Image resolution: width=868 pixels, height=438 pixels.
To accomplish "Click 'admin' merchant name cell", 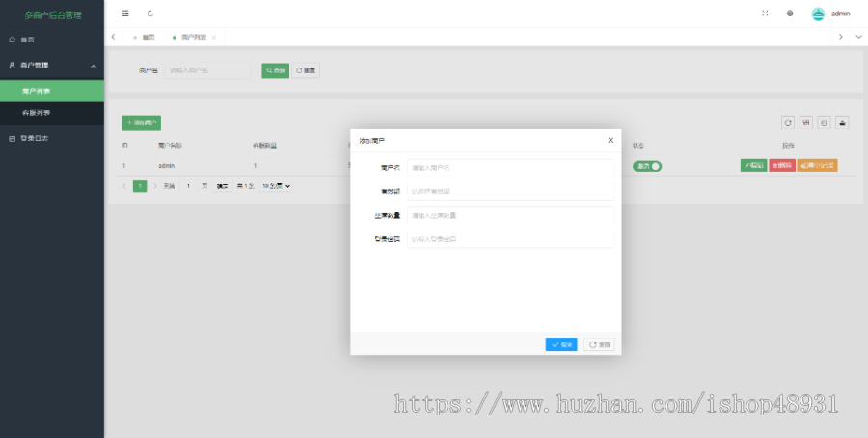I will (x=167, y=166).
